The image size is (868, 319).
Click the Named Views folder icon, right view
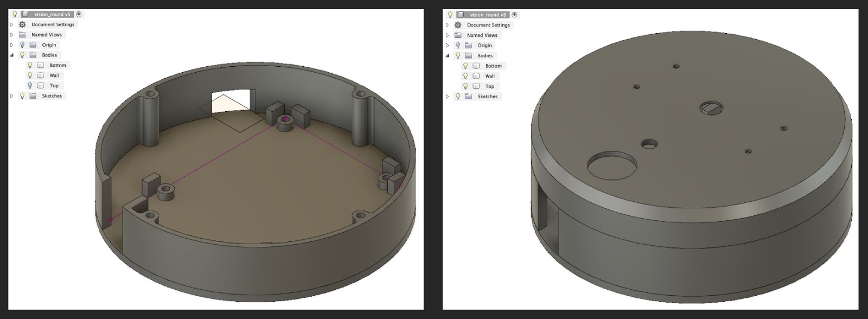pyautogui.click(x=458, y=35)
